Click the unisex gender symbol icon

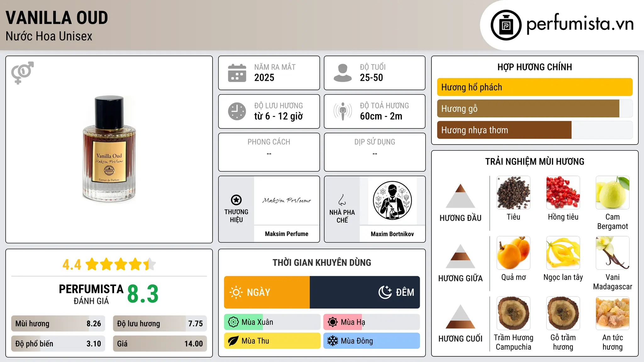[x=22, y=73]
